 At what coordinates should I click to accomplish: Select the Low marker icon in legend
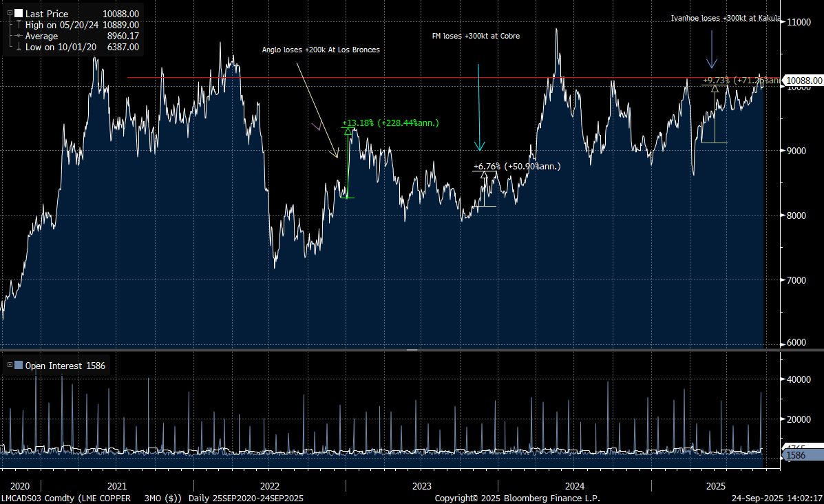tap(18, 47)
